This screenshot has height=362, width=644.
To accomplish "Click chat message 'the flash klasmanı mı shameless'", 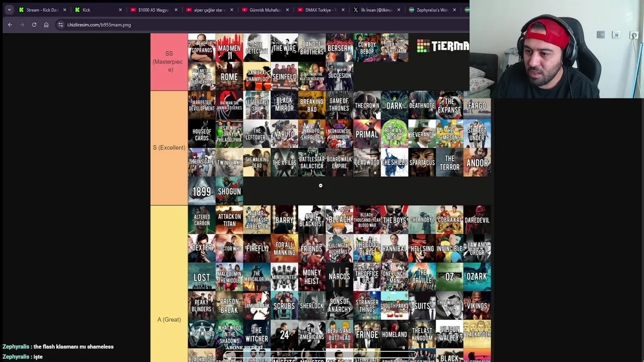I will click(73, 346).
